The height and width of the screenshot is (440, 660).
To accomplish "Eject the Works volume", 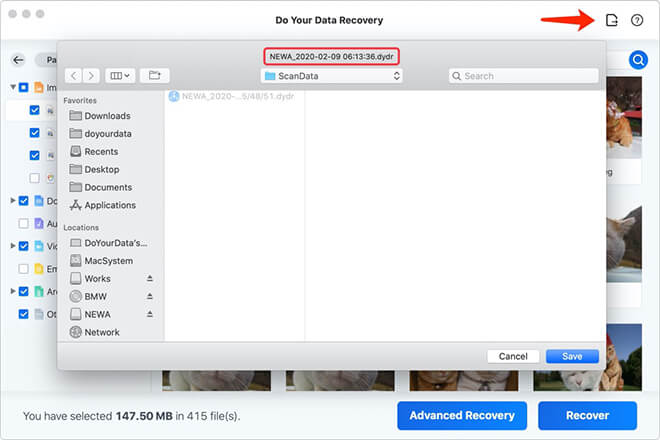I will coord(150,279).
